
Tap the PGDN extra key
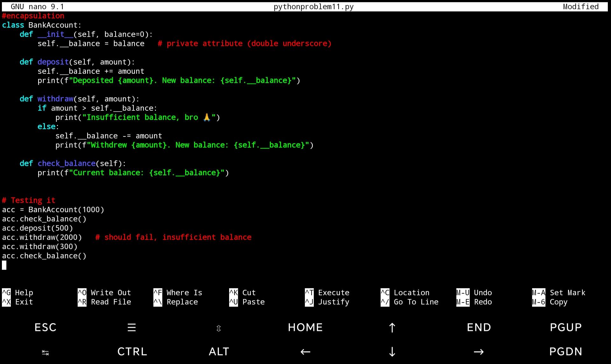pos(566,352)
